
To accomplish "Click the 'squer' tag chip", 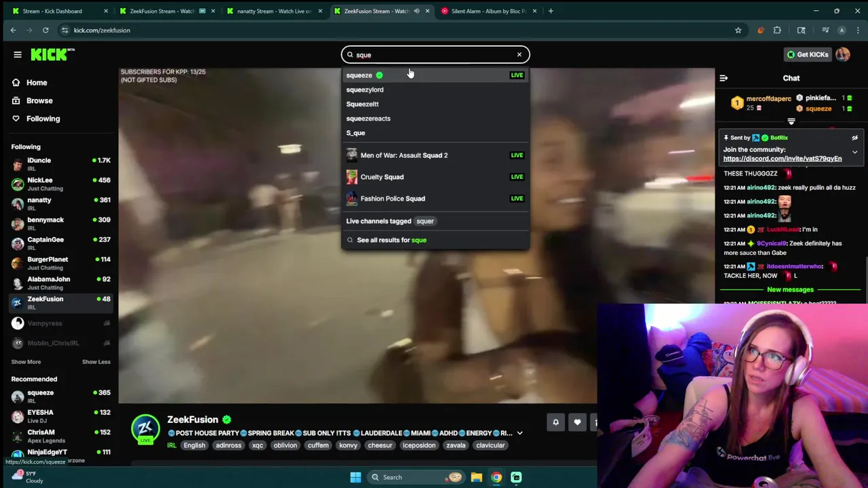I will click(425, 221).
